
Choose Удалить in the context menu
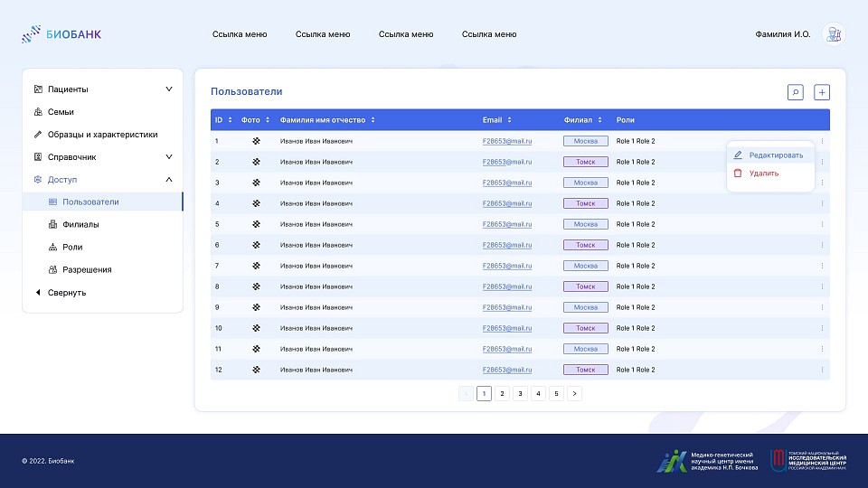[770, 174]
